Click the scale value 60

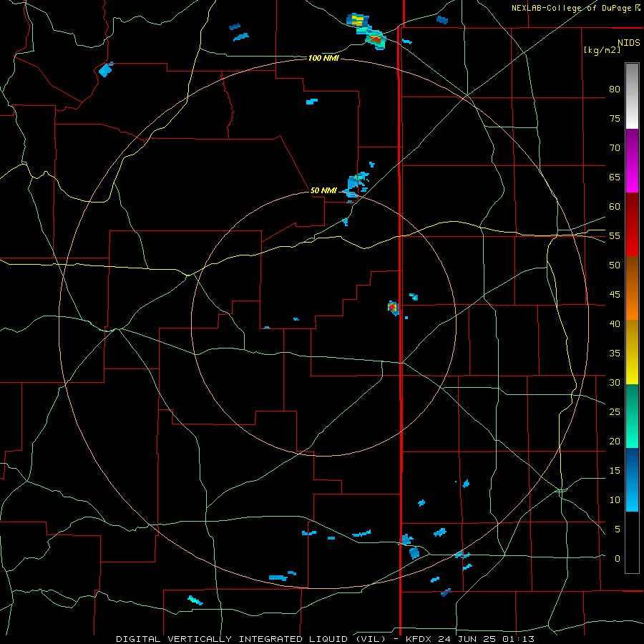[615, 206]
